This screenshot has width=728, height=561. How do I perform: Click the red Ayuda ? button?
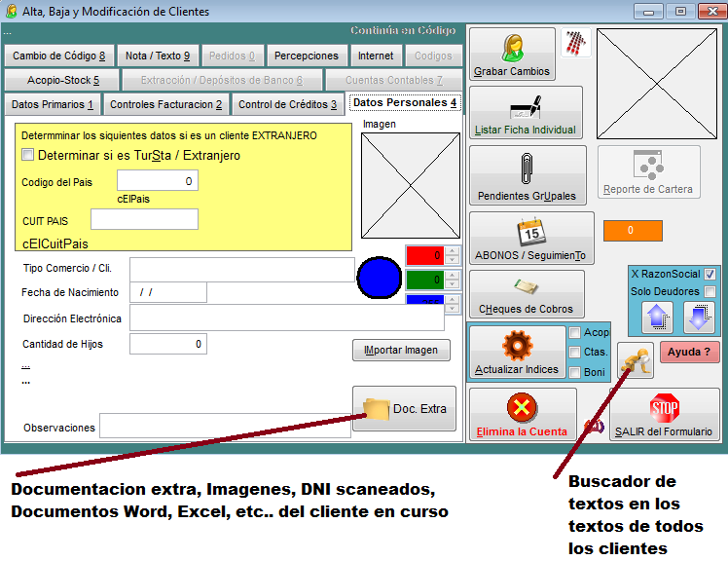point(689,352)
